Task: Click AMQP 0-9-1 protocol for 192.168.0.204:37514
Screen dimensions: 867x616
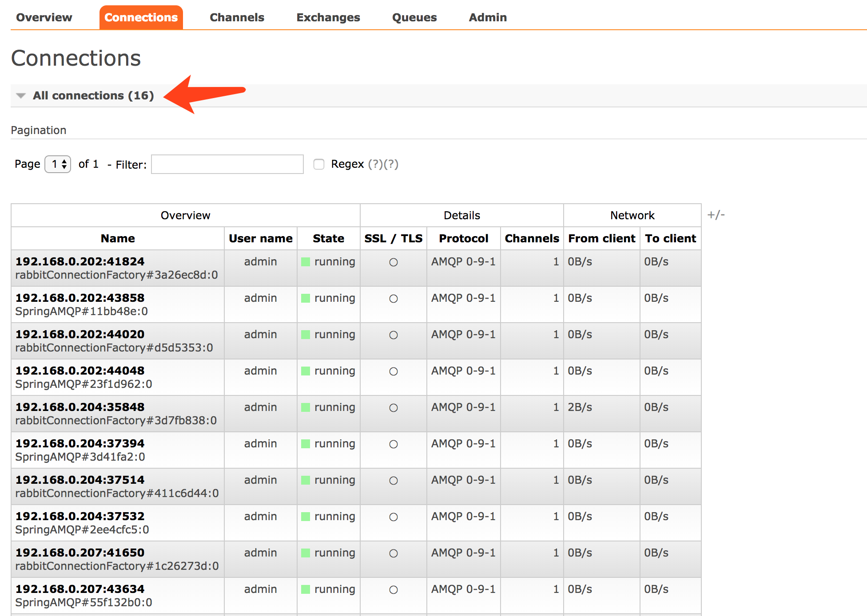Action: tap(463, 480)
